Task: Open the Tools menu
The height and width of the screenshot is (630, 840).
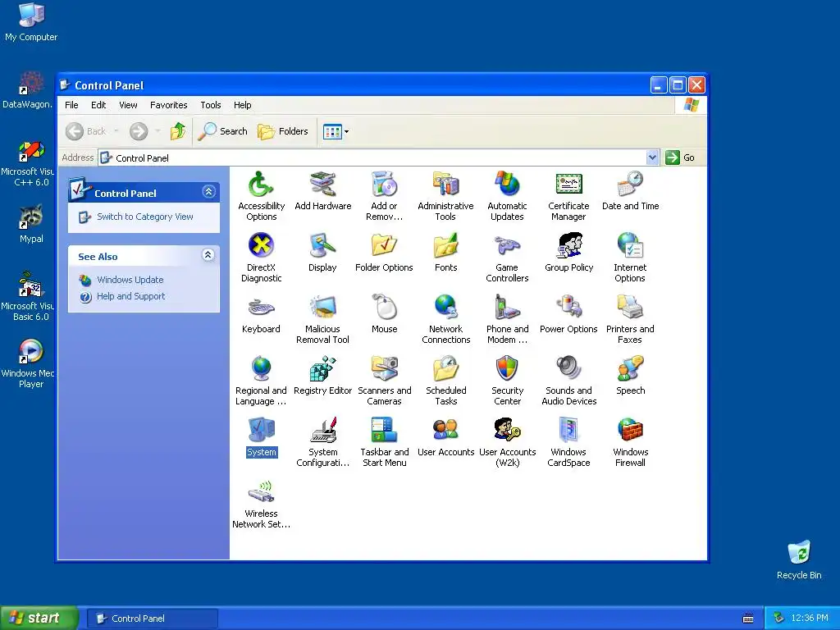Action: (x=211, y=105)
